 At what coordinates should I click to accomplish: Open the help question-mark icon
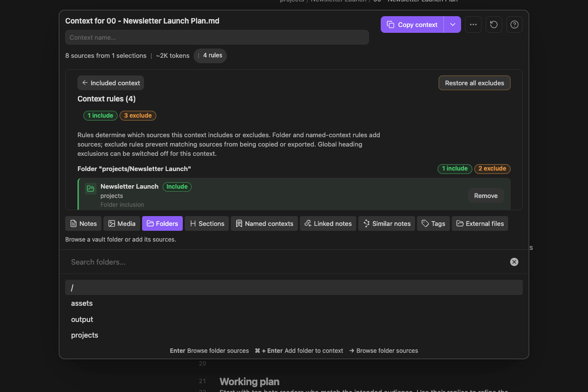514,24
